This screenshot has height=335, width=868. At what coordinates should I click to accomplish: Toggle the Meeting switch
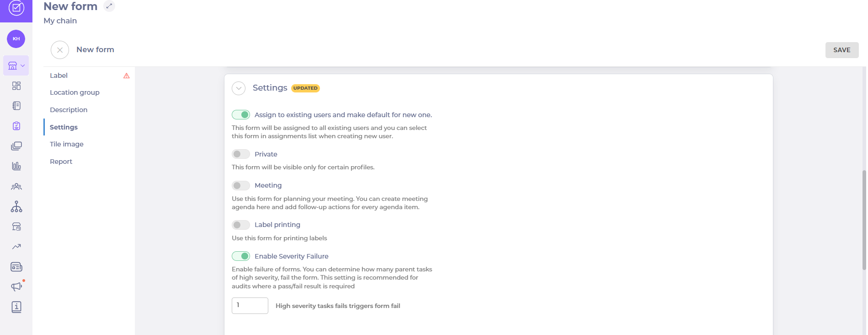[x=241, y=185]
